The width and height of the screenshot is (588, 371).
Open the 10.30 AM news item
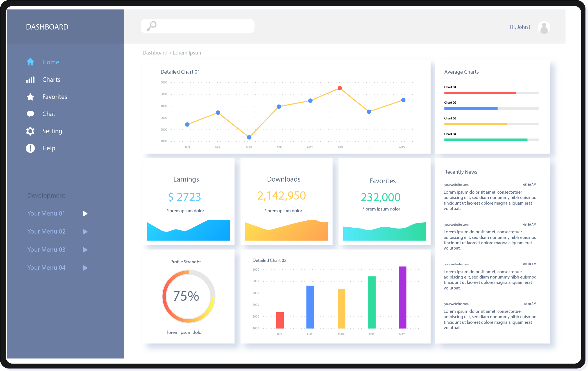490,316
